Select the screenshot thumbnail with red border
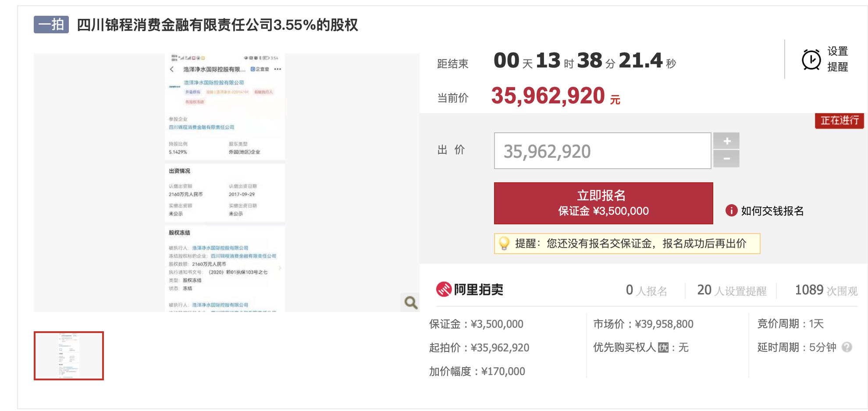The height and width of the screenshot is (411, 868). (x=69, y=356)
